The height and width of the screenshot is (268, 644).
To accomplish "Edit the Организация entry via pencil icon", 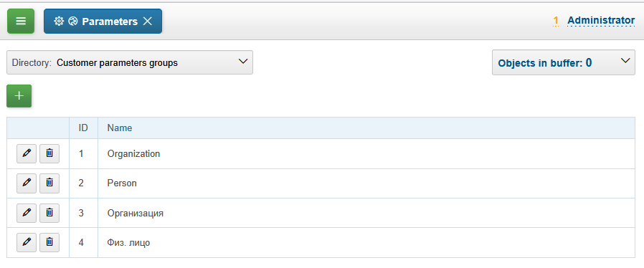I will (x=27, y=213).
